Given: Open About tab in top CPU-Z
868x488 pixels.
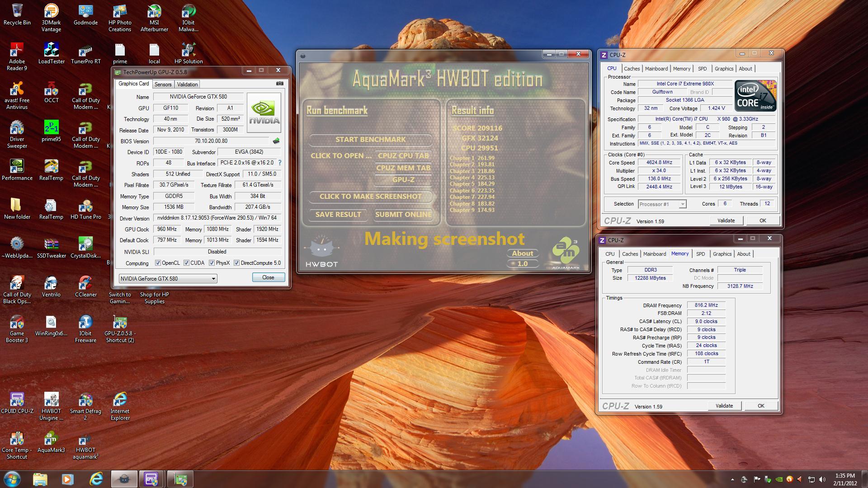Looking at the screenshot, I should (745, 69).
